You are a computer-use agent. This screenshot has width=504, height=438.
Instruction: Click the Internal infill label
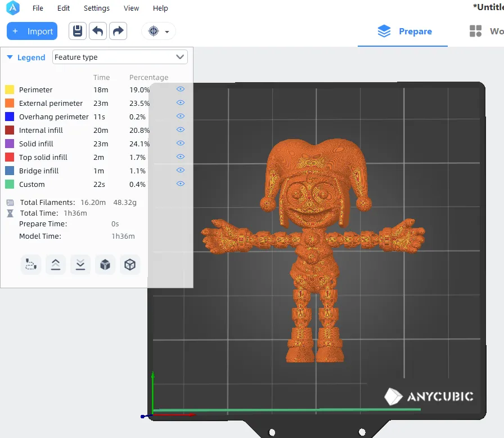[x=41, y=130]
